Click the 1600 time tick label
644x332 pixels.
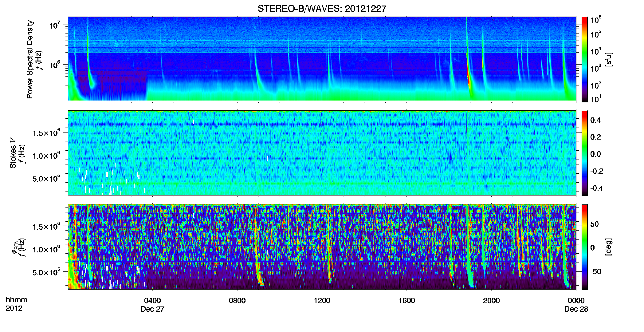(407, 300)
